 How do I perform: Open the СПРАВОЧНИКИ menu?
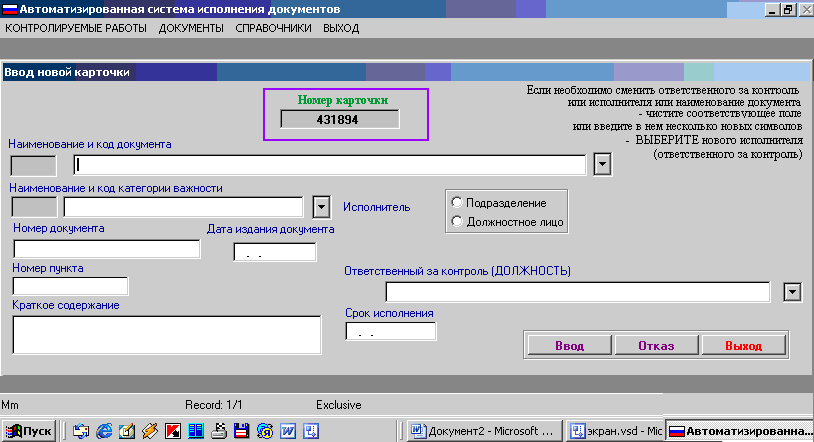[273, 28]
